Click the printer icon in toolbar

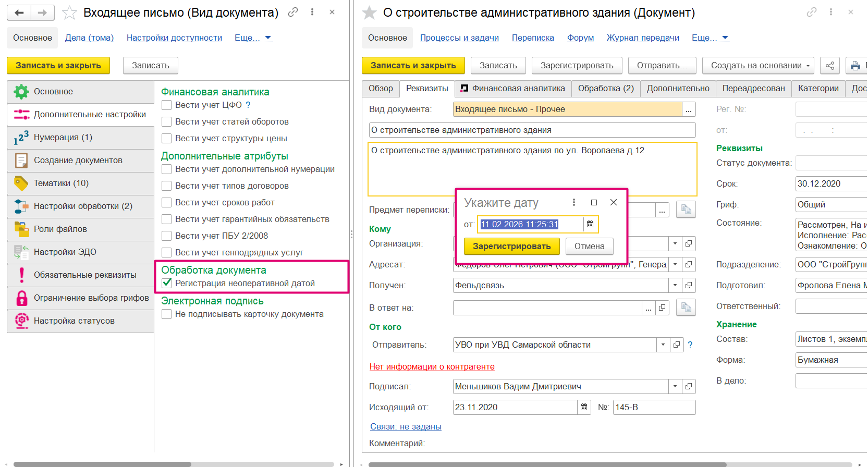(x=855, y=66)
